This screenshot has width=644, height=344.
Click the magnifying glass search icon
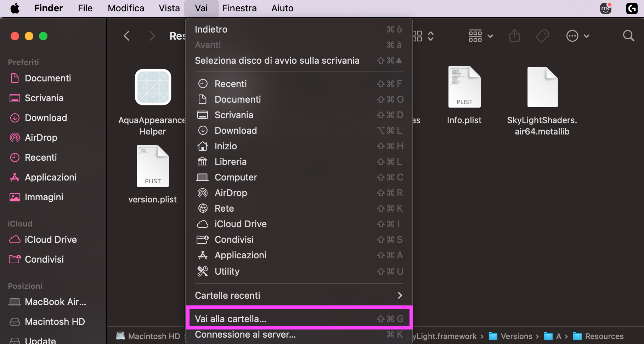tap(628, 35)
